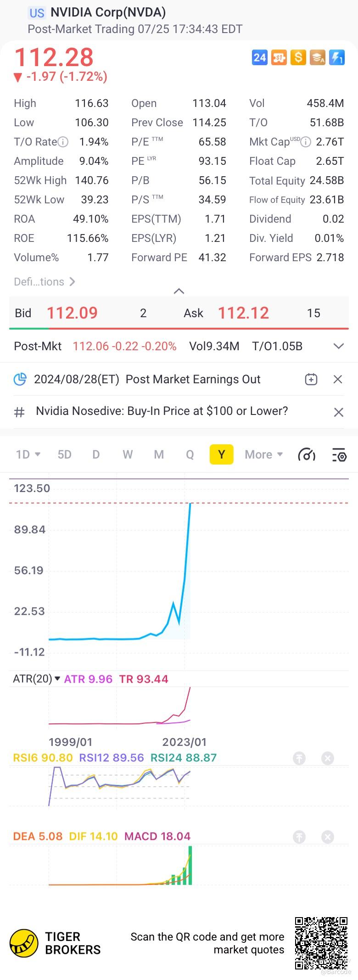Pin the RSI indicator panel to top
This screenshot has height=980, width=358.
pos(299,758)
